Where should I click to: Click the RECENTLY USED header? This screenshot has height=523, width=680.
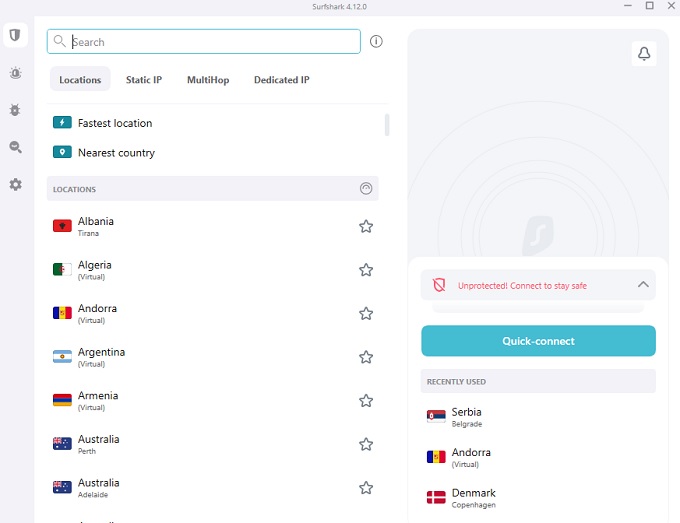(x=538, y=381)
